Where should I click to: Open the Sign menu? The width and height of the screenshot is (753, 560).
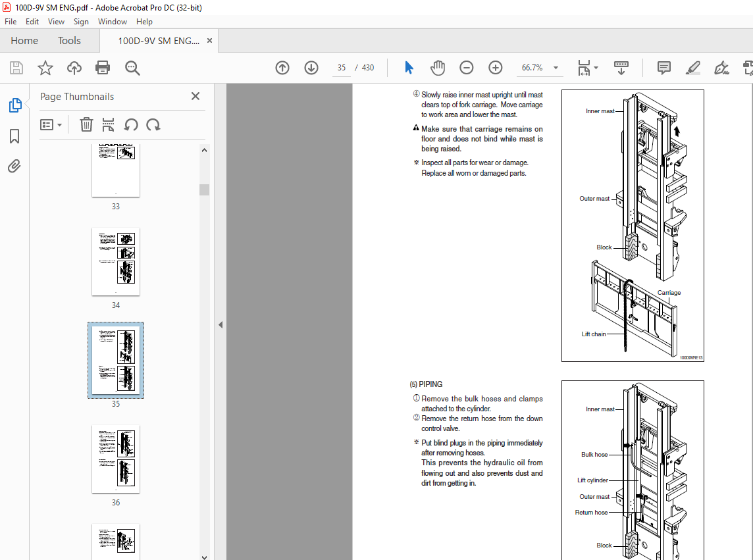(x=81, y=22)
